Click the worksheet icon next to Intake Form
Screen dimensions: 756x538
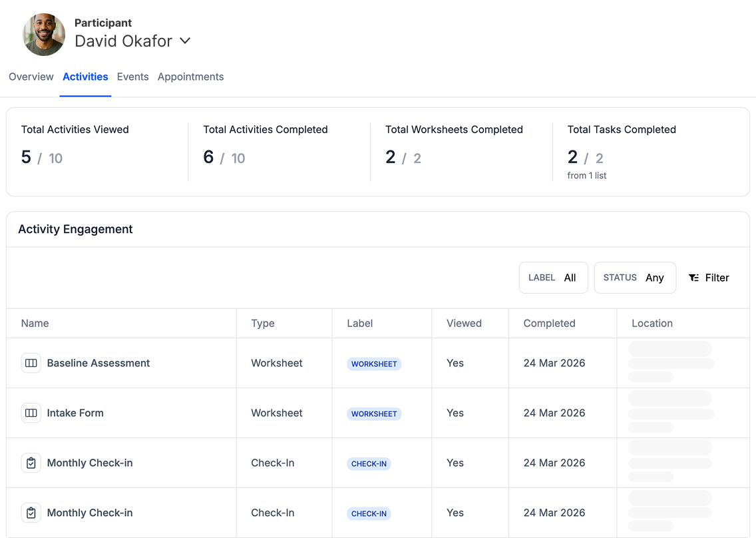point(31,413)
